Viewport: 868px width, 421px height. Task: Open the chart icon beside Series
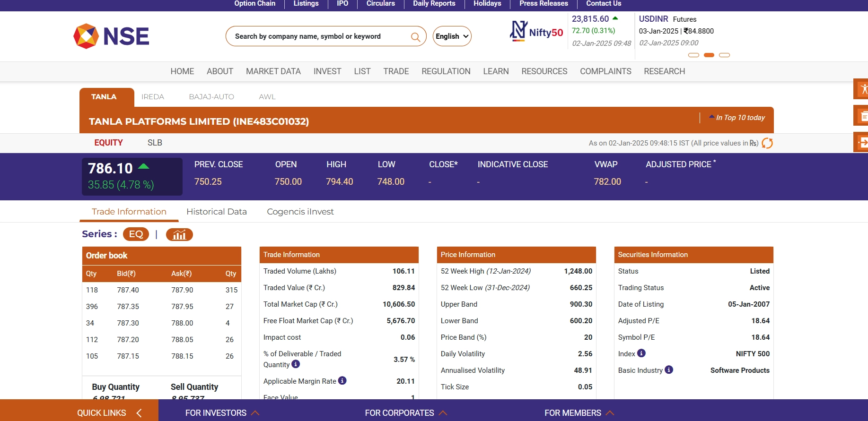[x=179, y=234]
